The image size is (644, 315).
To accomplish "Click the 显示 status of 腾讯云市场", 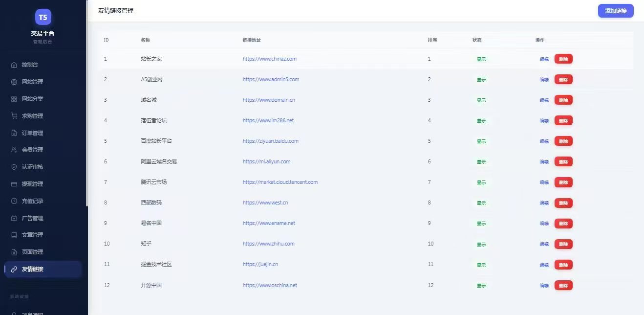I will tap(481, 182).
